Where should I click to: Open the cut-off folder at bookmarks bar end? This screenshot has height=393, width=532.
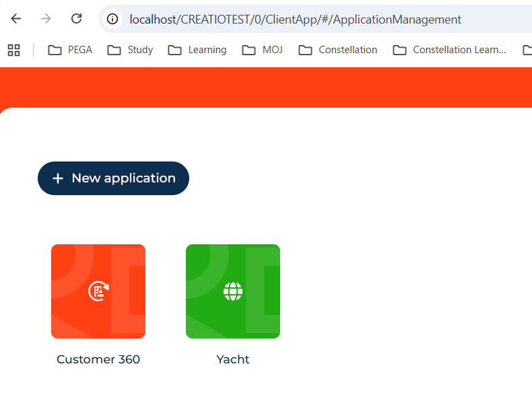click(527, 50)
